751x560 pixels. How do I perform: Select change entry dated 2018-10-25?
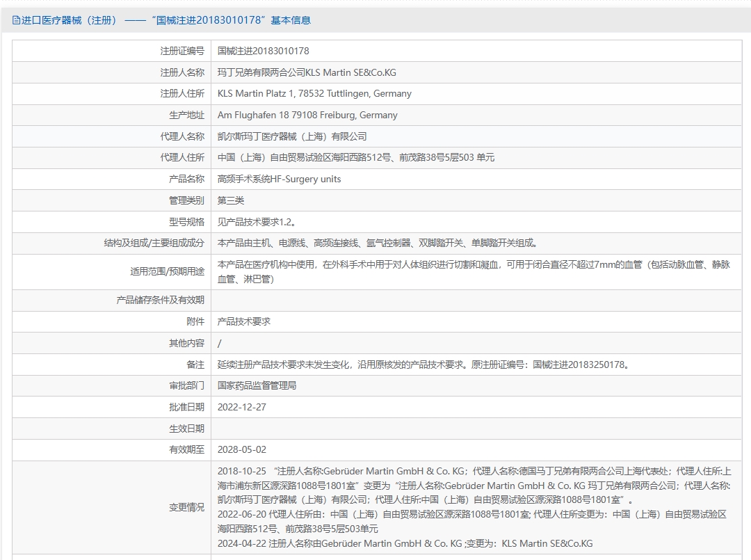(x=474, y=486)
